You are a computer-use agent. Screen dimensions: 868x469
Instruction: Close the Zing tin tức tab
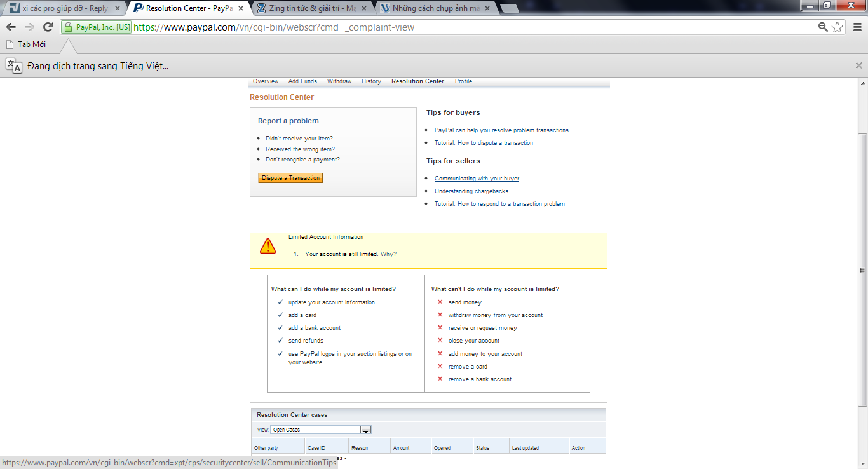click(365, 8)
